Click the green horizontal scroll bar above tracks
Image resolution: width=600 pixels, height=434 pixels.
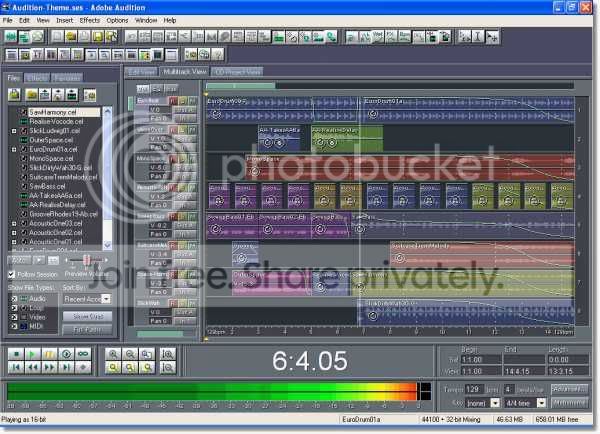click(240, 86)
